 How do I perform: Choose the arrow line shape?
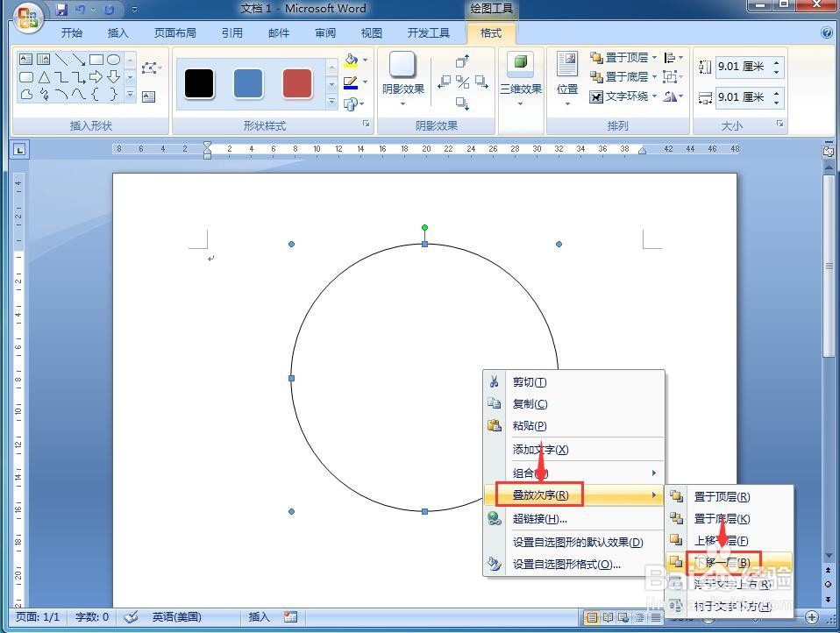click(79, 59)
